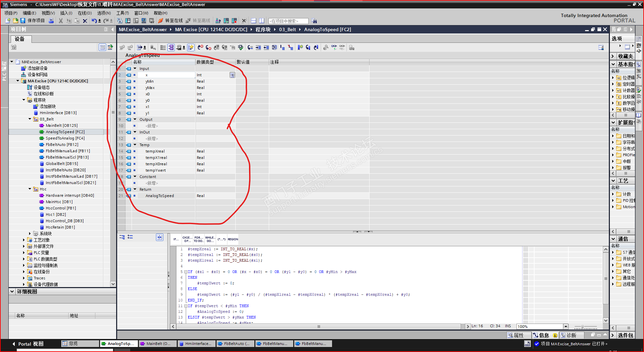Click the start simulation monitor icon
The image size is (644, 352).
click(144, 21)
